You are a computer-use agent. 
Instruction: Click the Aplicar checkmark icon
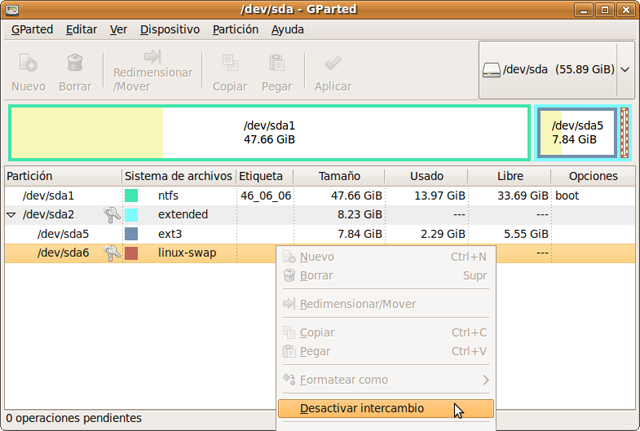332,63
